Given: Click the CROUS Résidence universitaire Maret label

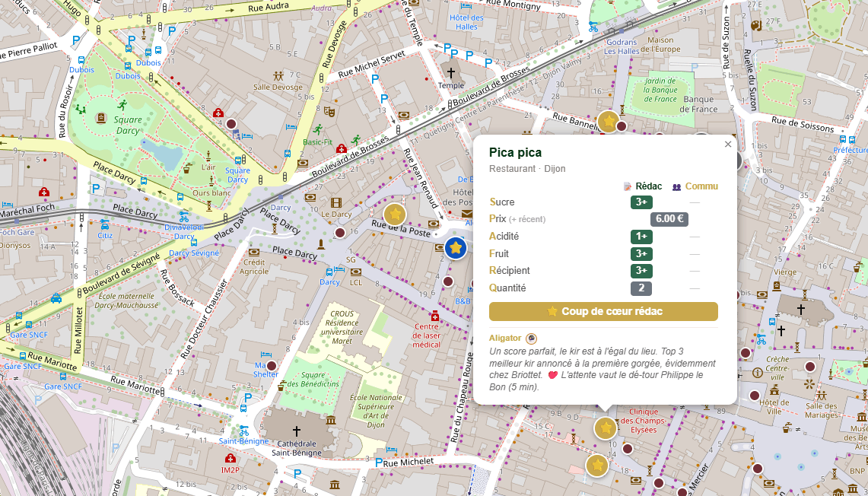Looking at the screenshot, I should (x=342, y=327).
